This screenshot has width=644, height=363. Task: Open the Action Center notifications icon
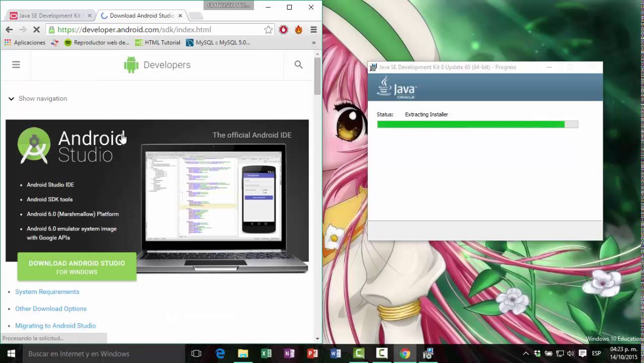(x=583, y=353)
